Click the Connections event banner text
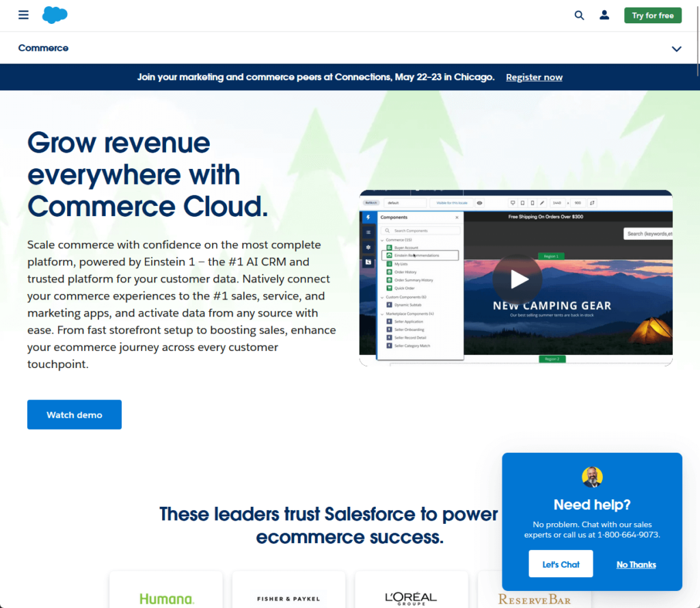 [x=316, y=77]
